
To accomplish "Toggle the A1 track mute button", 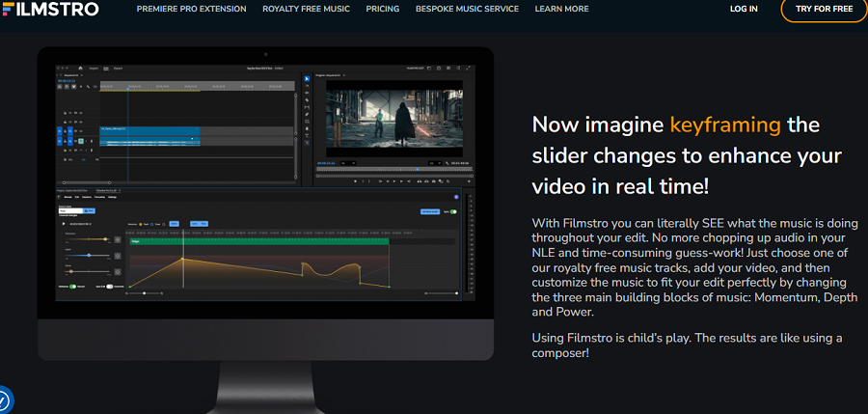I will click(x=81, y=141).
